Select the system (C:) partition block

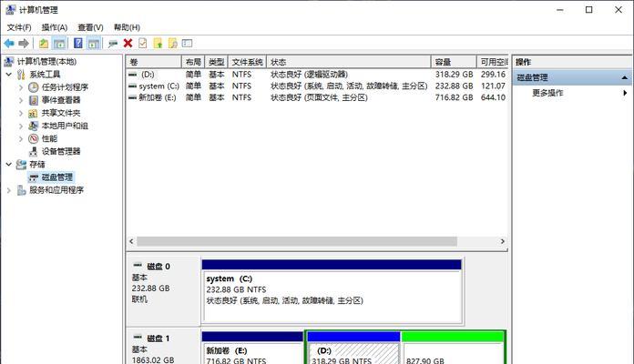tap(332, 292)
